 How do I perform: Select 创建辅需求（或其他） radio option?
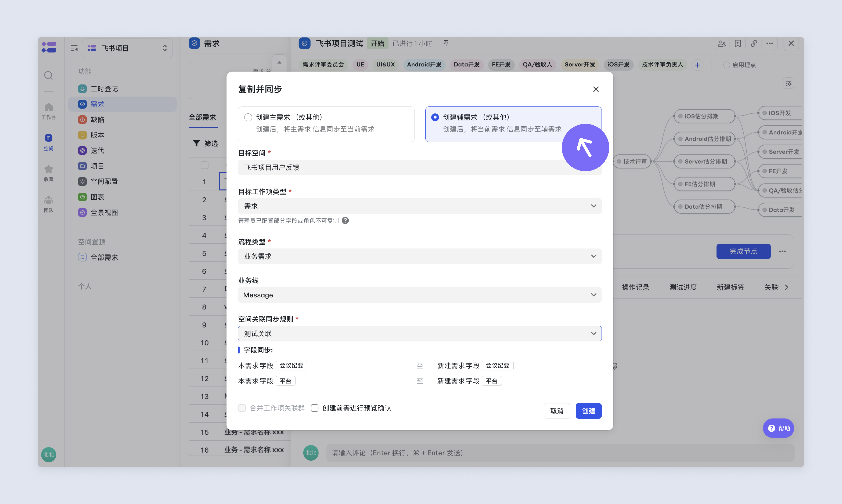[435, 117]
